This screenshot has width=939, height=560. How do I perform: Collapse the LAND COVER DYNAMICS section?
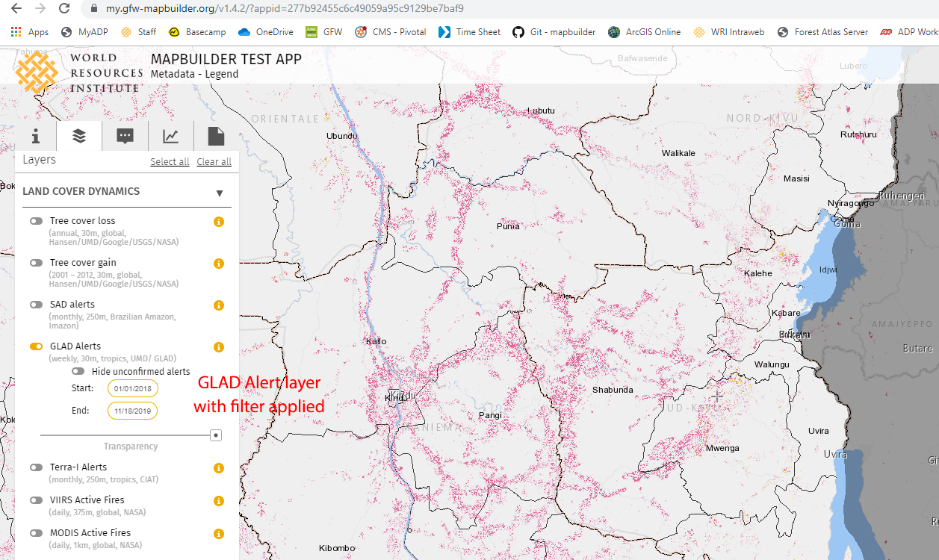(x=220, y=193)
